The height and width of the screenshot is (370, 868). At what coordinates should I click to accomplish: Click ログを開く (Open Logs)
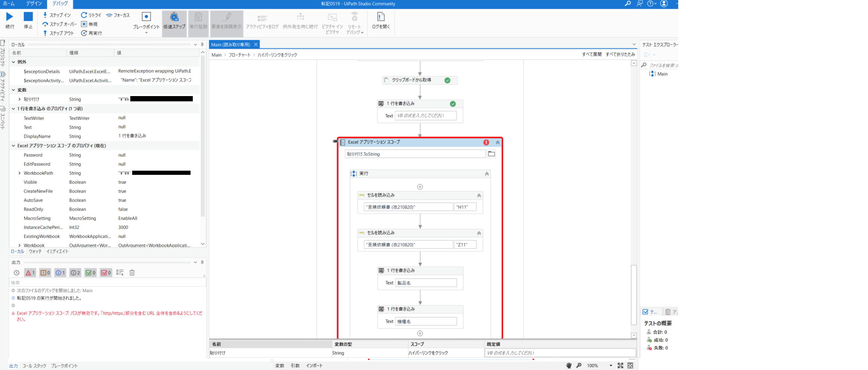381,21
